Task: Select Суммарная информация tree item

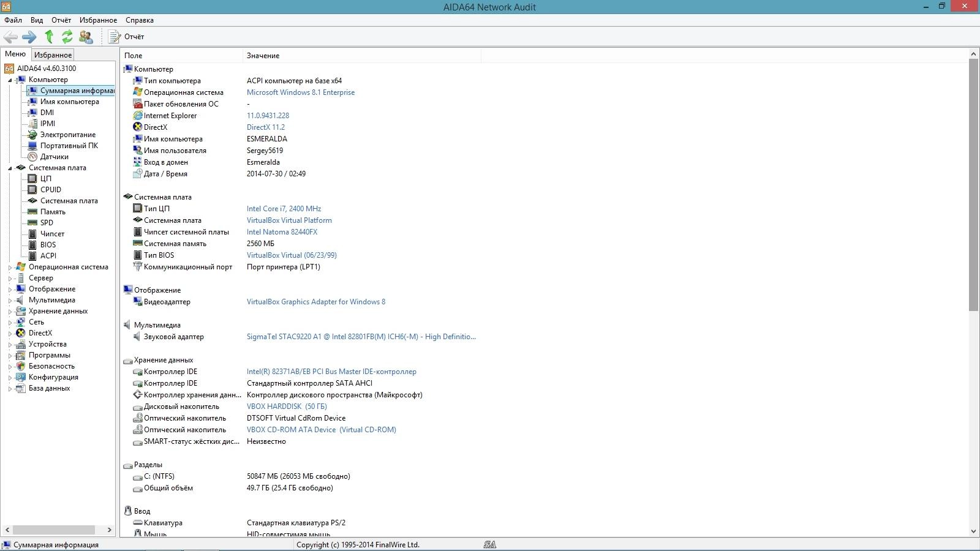Action: (70, 91)
